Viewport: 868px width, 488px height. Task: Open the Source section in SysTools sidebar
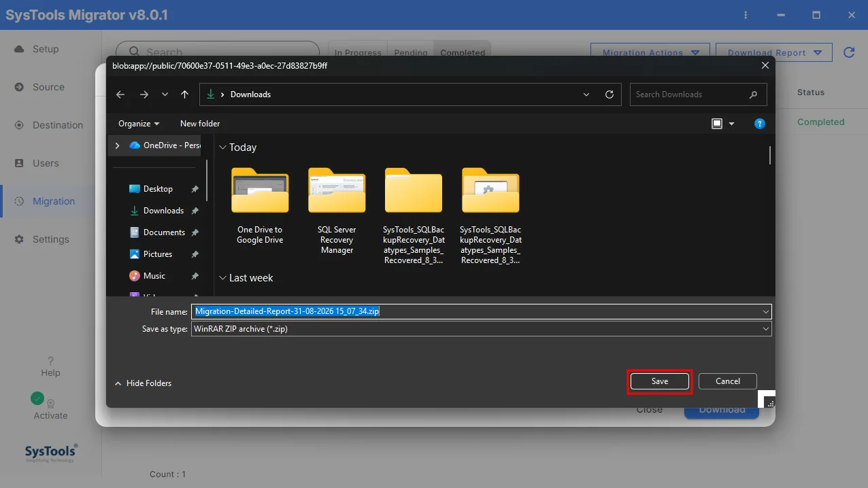pyautogui.click(x=40, y=87)
